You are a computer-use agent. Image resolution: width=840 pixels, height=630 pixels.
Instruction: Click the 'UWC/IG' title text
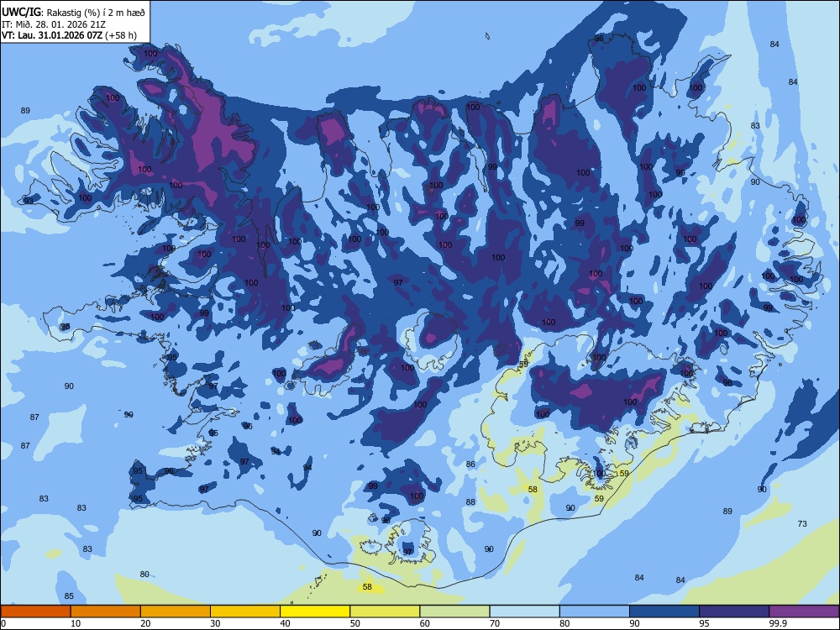(21, 11)
